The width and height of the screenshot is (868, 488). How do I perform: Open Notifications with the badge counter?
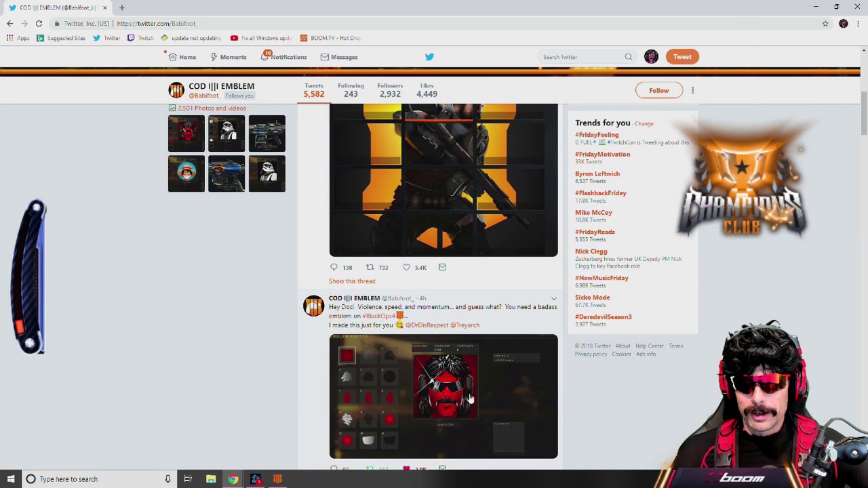(x=283, y=57)
